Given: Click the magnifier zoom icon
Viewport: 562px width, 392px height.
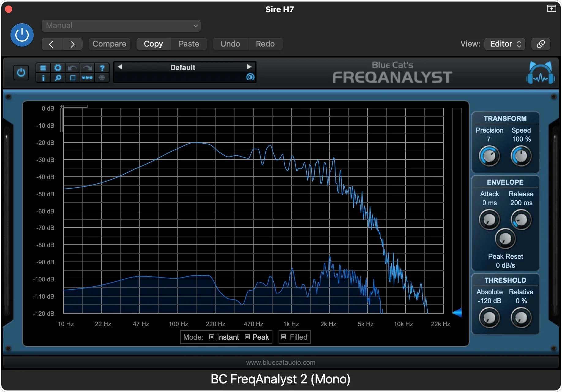Looking at the screenshot, I should pyautogui.click(x=58, y=78).
